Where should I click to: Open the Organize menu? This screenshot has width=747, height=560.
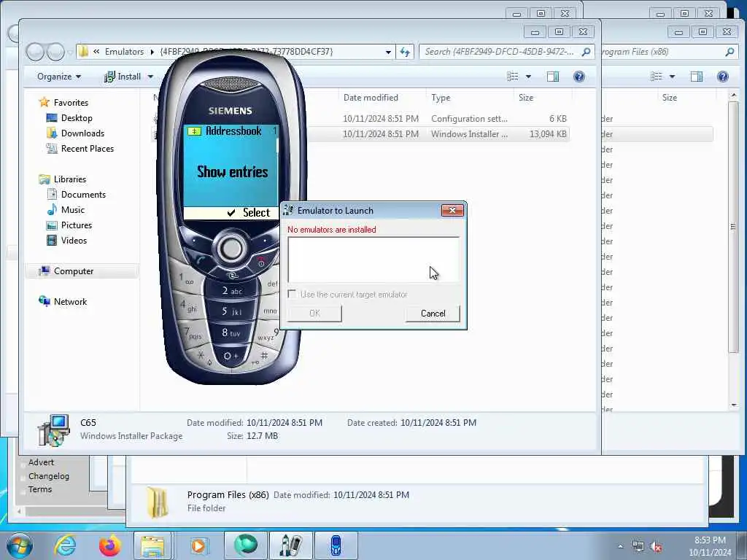[59, 77]
